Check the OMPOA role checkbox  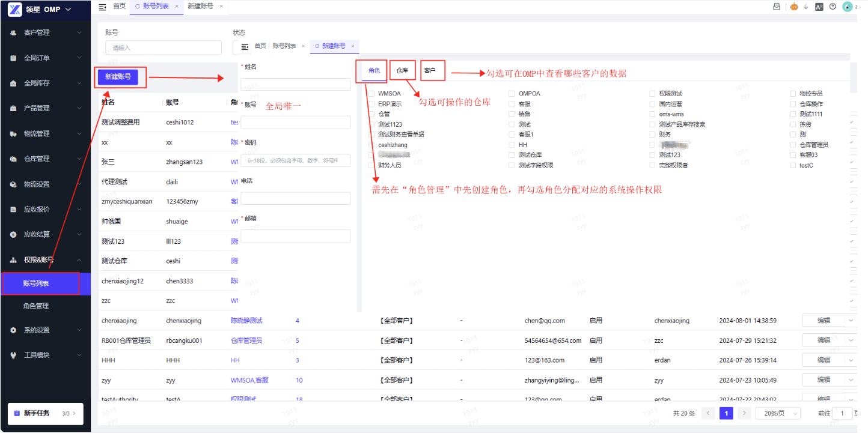pyautogui.click(x=512, y=94)
